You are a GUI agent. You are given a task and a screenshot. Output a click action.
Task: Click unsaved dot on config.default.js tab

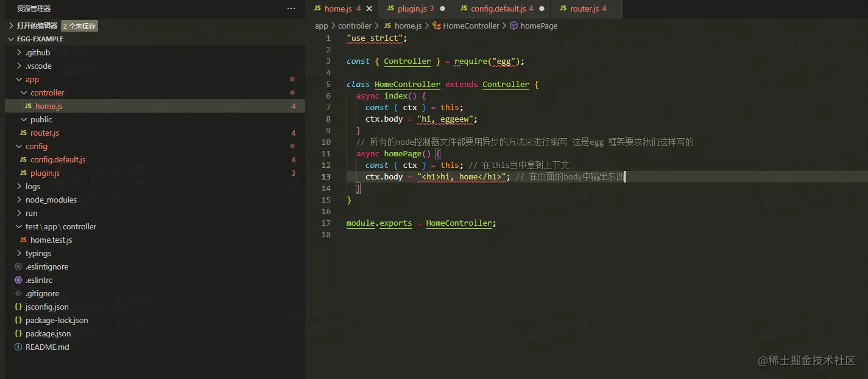[x=542, y=9]
